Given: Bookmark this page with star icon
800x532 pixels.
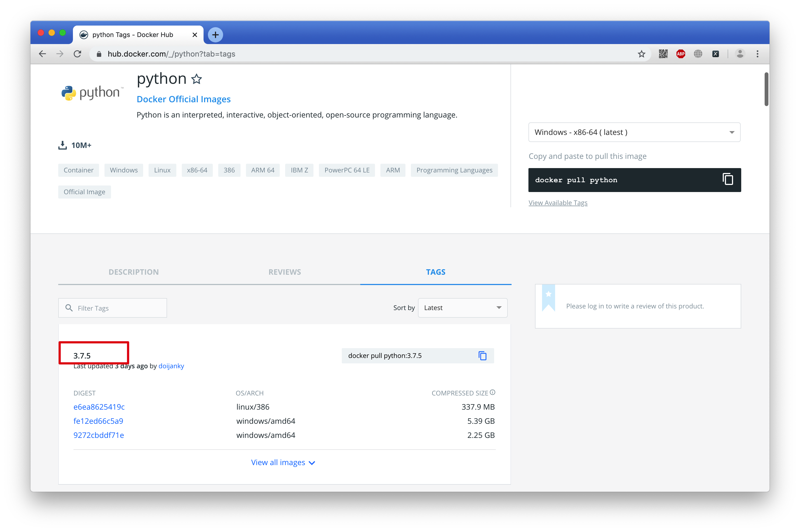Looking at the screenshot, I should (x=641, y=54).
